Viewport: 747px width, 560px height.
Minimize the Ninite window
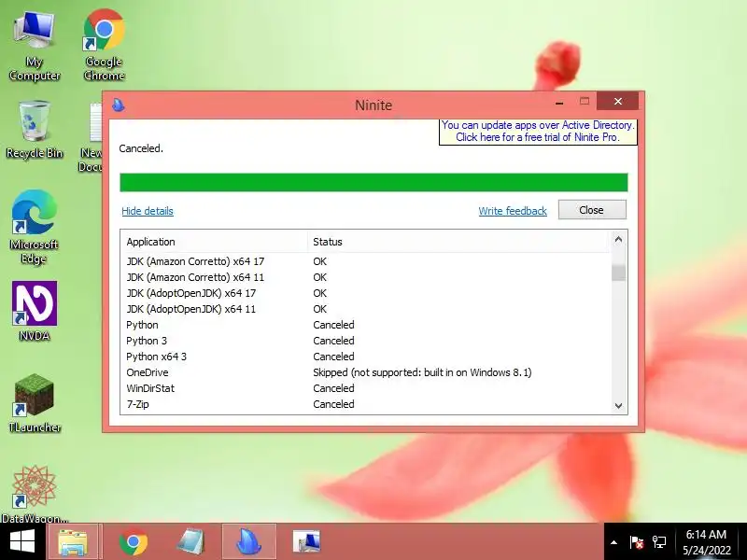tap(559, 103)
